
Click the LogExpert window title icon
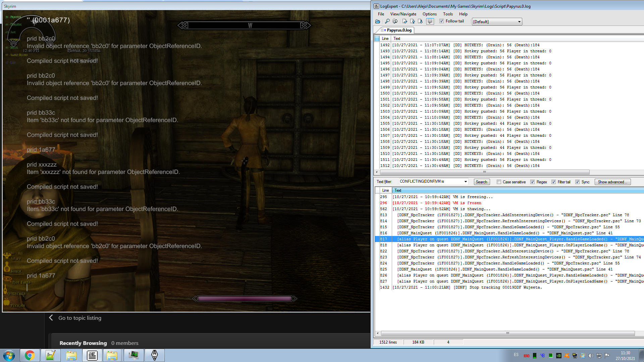pyautogui.click(x=376, y=6)
